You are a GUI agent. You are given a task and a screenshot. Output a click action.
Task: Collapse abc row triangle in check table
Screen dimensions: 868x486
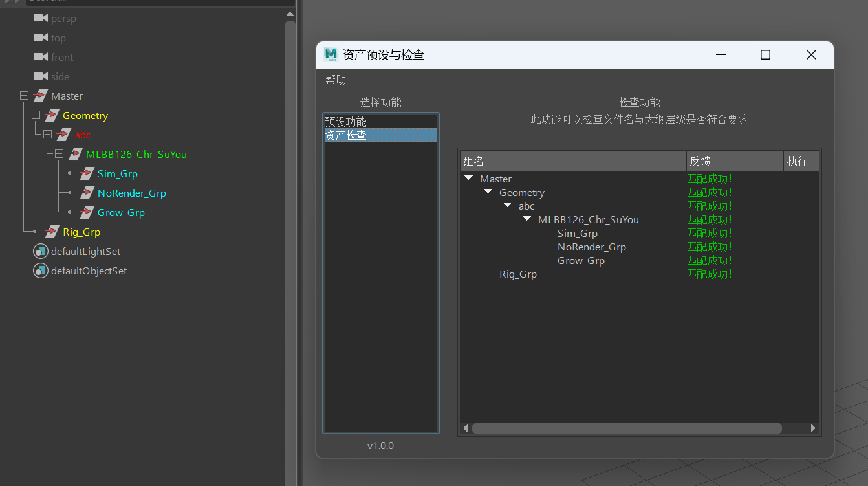click(508, 205)
